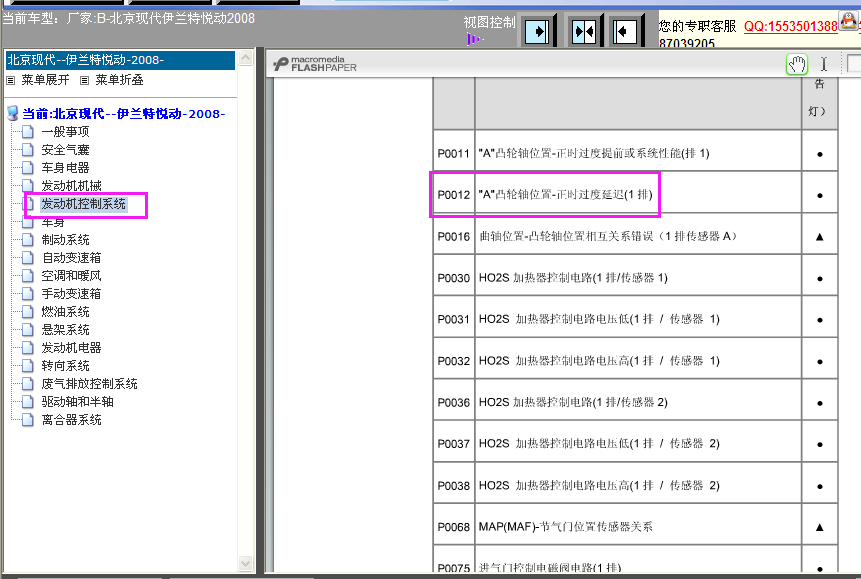This screenshot has width=861, height=579.
Task: Click the page icon next to 悬架系统
Action: (28, 330)
